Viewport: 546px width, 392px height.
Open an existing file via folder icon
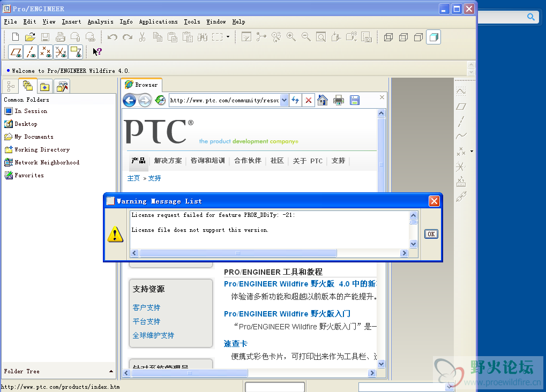click(x=31, y=37)
